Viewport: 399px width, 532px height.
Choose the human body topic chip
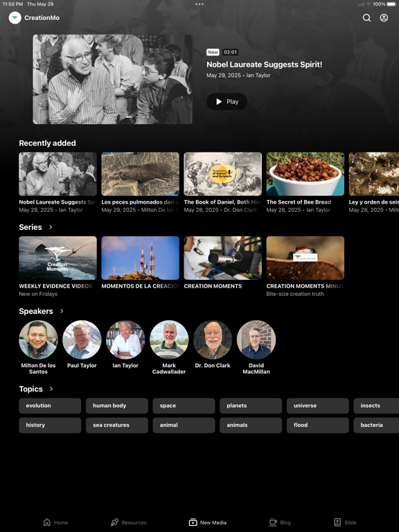pos(116,406)
